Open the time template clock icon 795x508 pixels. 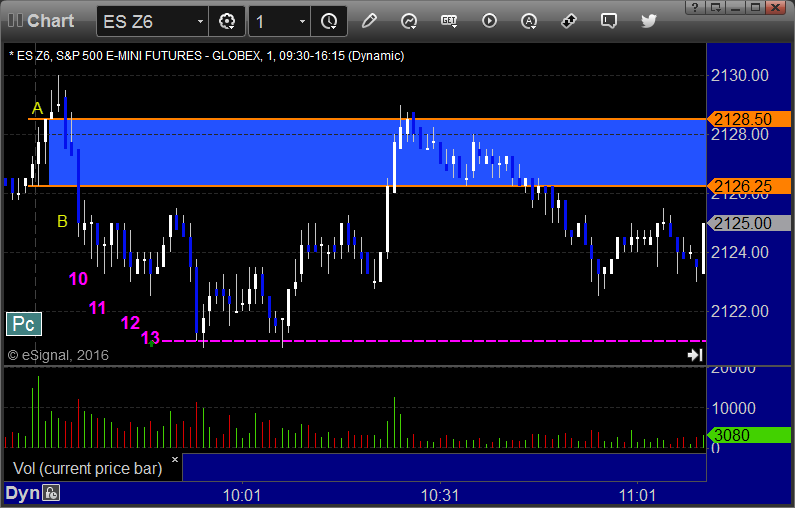click(329, 21)
